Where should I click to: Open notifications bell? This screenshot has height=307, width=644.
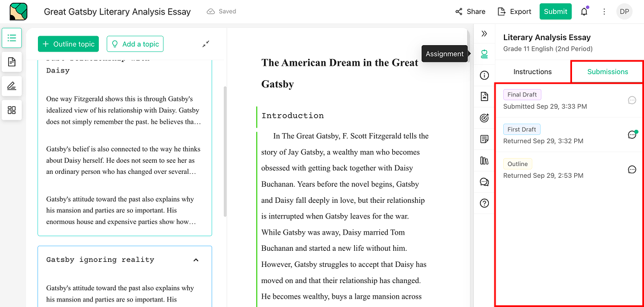pos(584,12)
